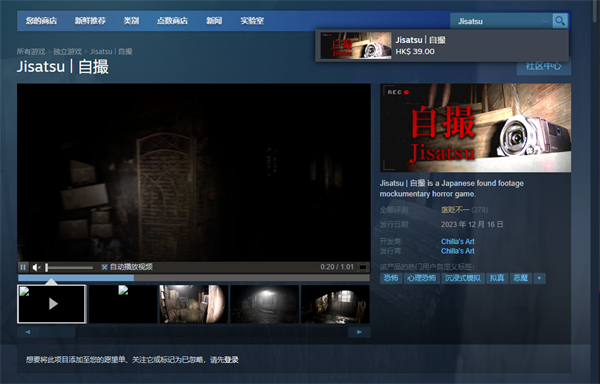The width and height of the screenshot is (600, 384).
Task: Click the 心理恐怖 tag
Action: tap(421, 278)
